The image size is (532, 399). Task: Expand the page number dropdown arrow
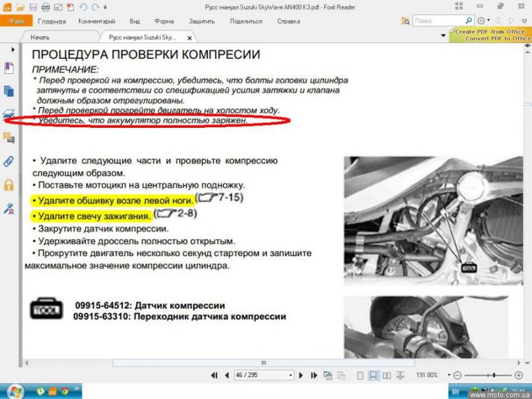click(x=291, y=375)
